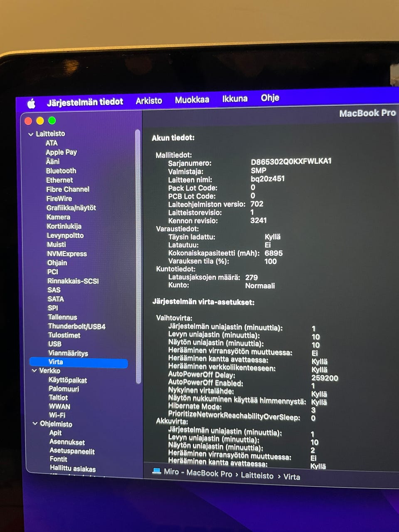Select the highlighted Virta sidebar item
The width and height of the screenshot is (399, 532).
point(79,362)
